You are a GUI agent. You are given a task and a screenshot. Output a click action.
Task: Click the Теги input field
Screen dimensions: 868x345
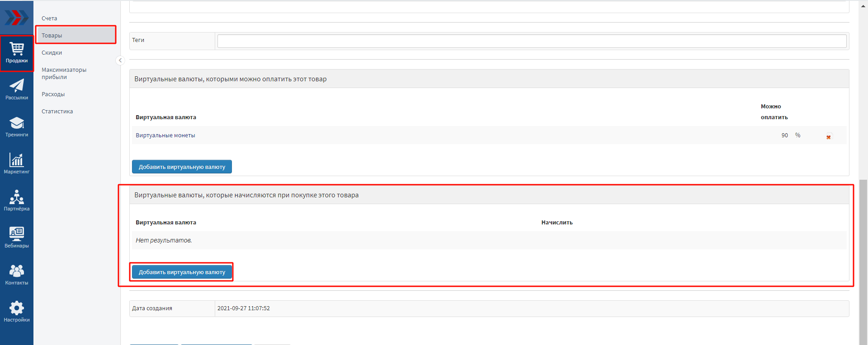(532, 41)
